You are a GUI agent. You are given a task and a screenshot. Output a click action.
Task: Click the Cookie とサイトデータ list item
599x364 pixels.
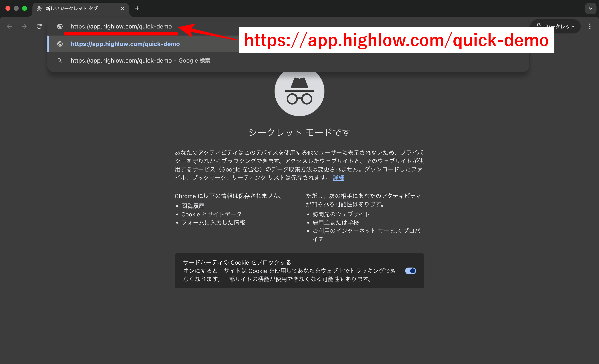212,214
